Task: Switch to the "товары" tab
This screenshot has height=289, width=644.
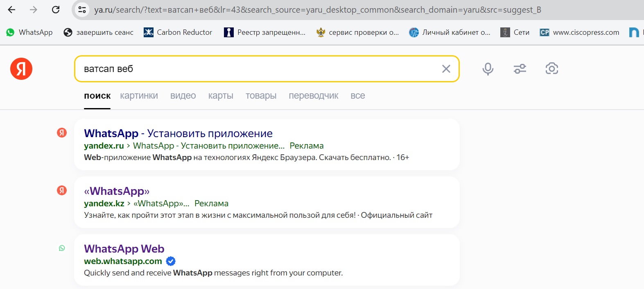Action: tap(261, 96)
